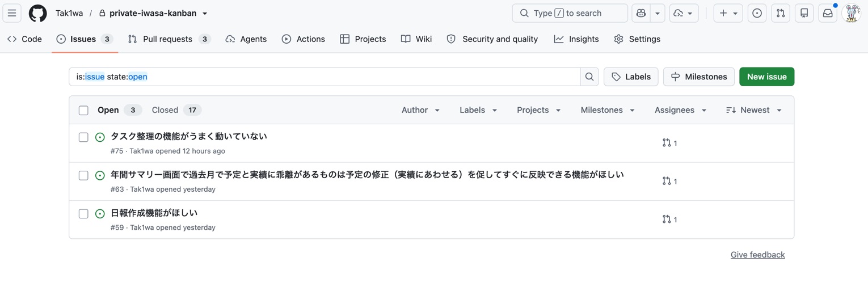Image resolution: width=868 pixels, height=291 pixels.
Task: Check the box for issue #63
Action: point(83,175)
